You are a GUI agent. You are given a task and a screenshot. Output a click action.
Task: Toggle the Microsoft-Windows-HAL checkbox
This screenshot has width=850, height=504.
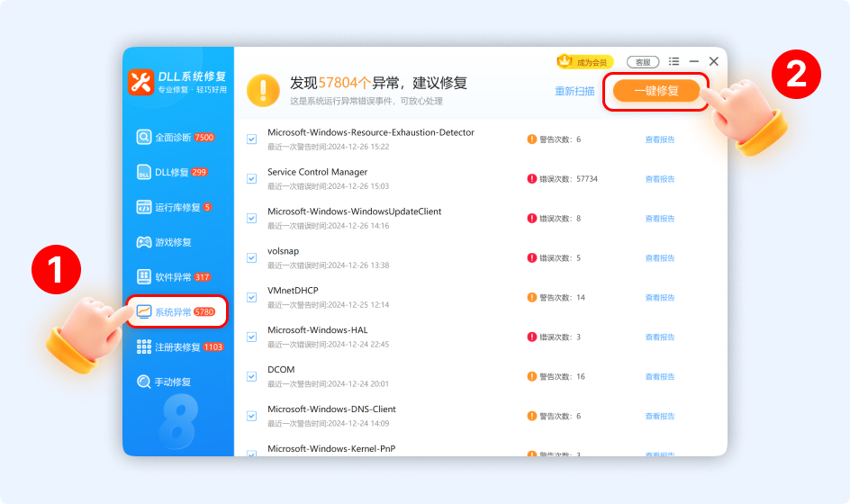coord(251,337)
